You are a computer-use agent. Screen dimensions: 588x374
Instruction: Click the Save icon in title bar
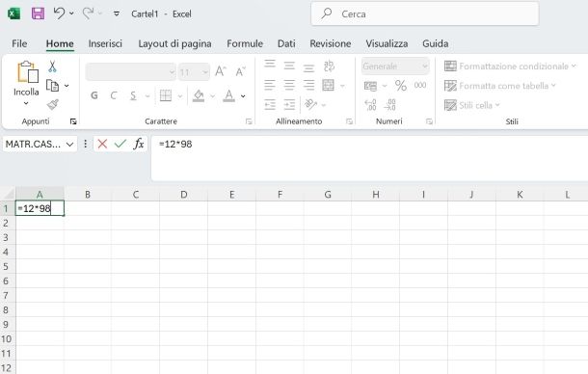pos(38,13)
